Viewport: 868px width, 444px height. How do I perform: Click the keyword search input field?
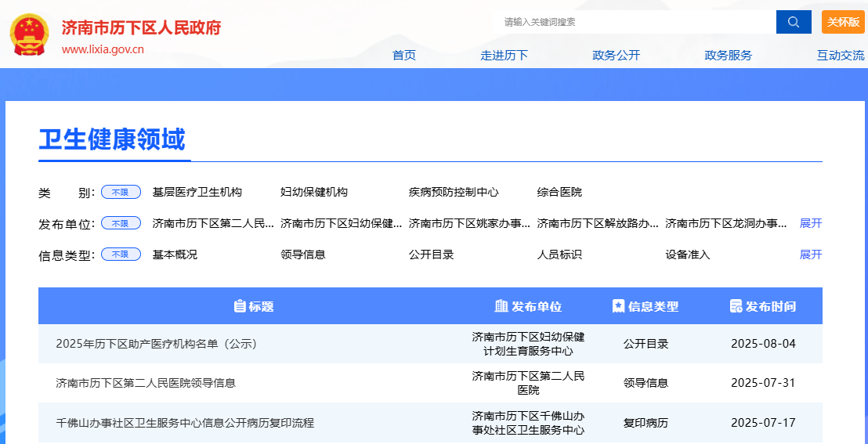[x=635, y=22]
